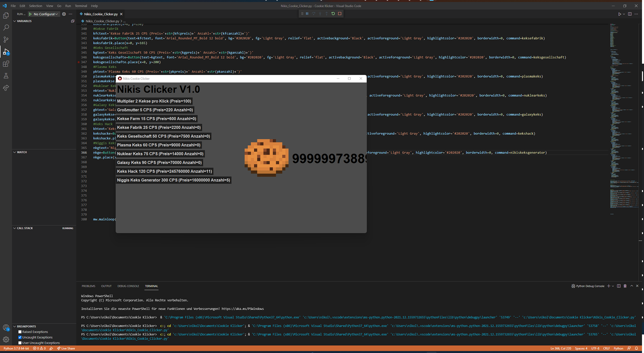Maximize the panel size chevron
The width and height of the screenshot is (644, 353).
(632, 286)
